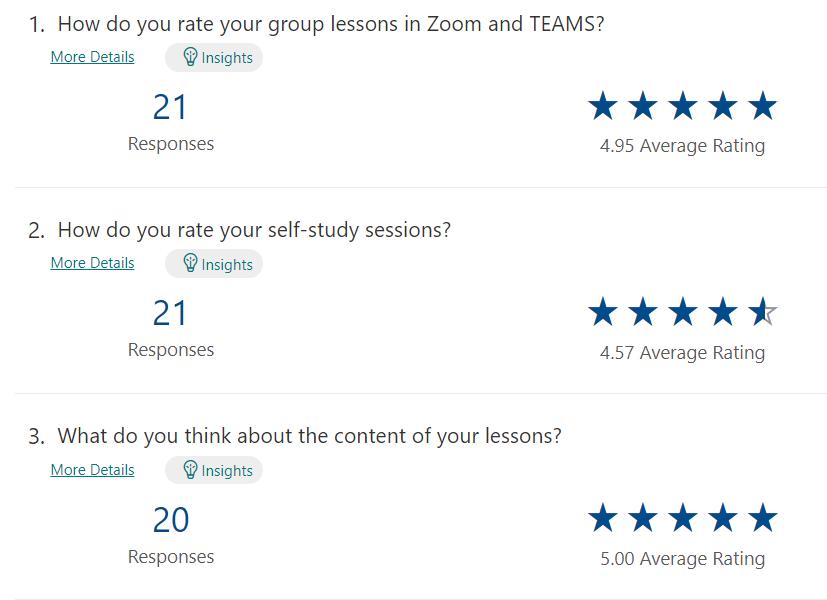Click the fifth star of question 1 rating
Viewport: 827px width, 600px height.
[x=762, y=105]
